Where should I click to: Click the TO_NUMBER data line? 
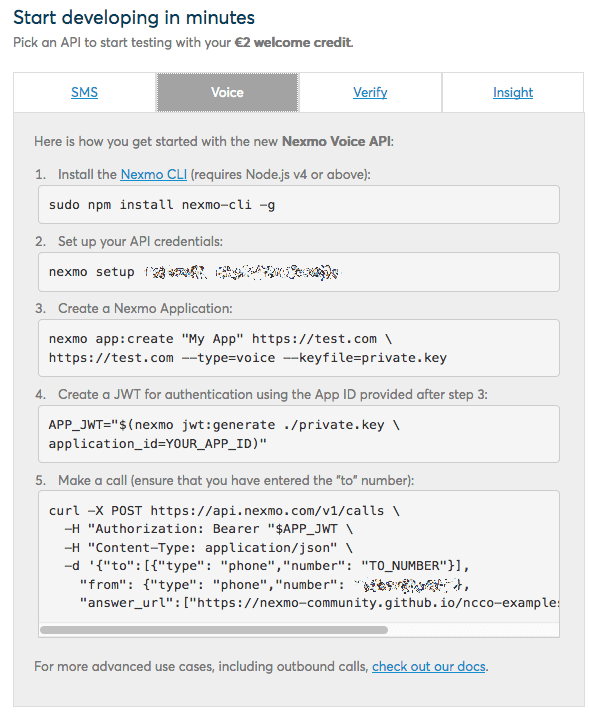[267, 566]
